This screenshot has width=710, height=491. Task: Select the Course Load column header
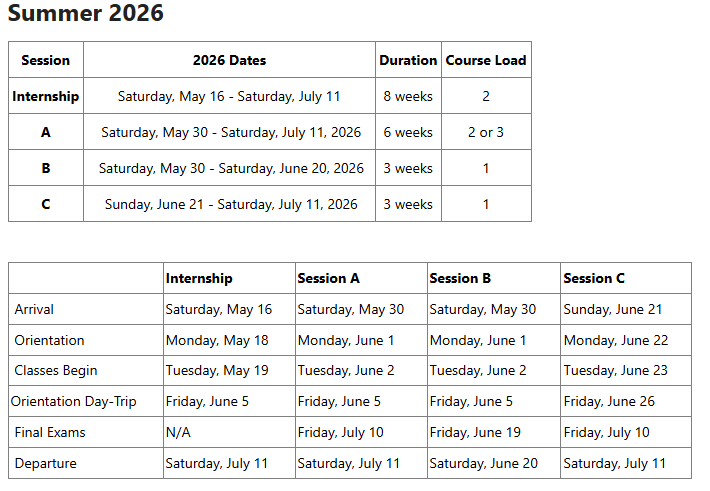(486, 60)
